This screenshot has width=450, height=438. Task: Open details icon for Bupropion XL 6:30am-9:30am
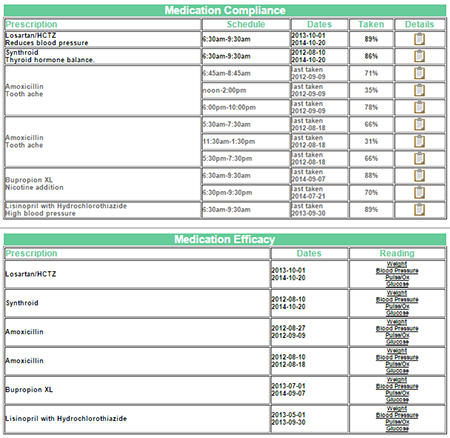[419, 175]
